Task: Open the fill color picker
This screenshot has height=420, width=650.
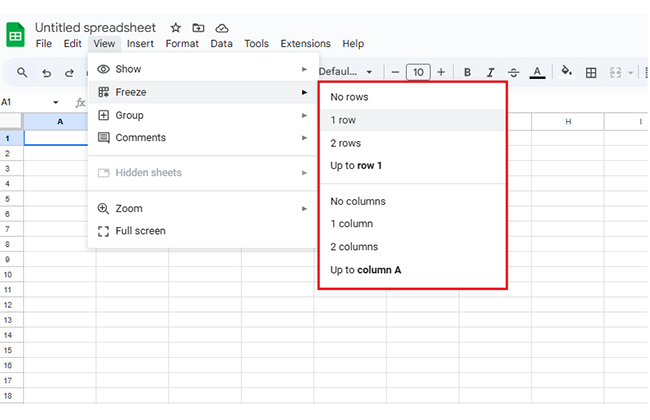Action: tap(566, 72)
